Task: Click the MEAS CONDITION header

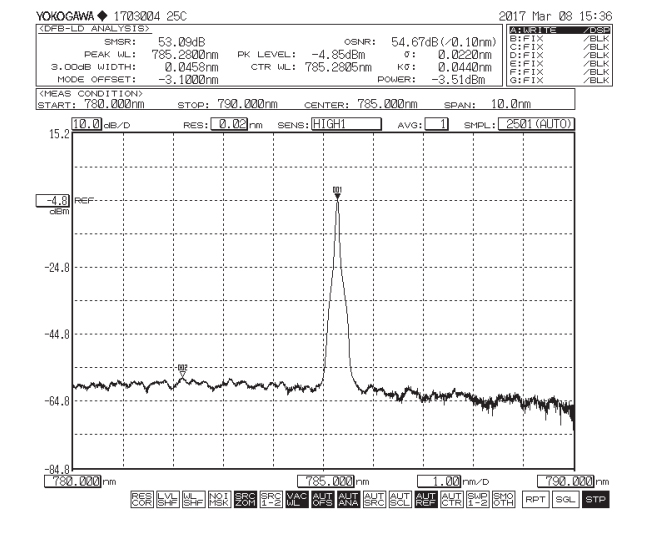Action: pos(90,93)
